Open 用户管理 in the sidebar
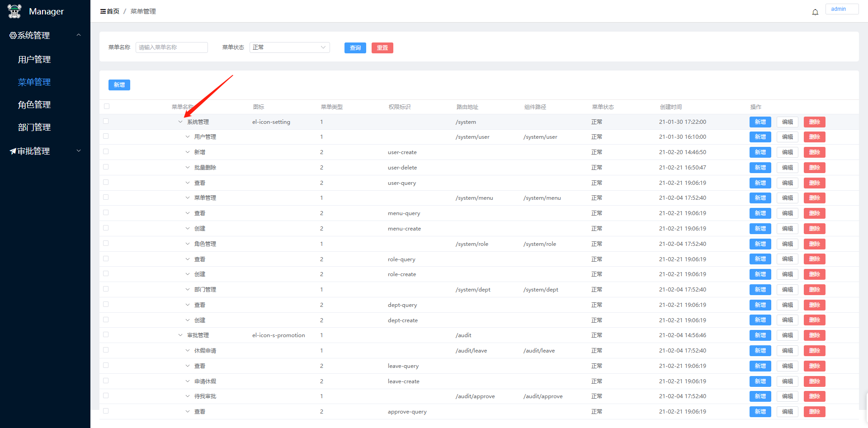Viewport: 868px width, 428px height. 34,59
